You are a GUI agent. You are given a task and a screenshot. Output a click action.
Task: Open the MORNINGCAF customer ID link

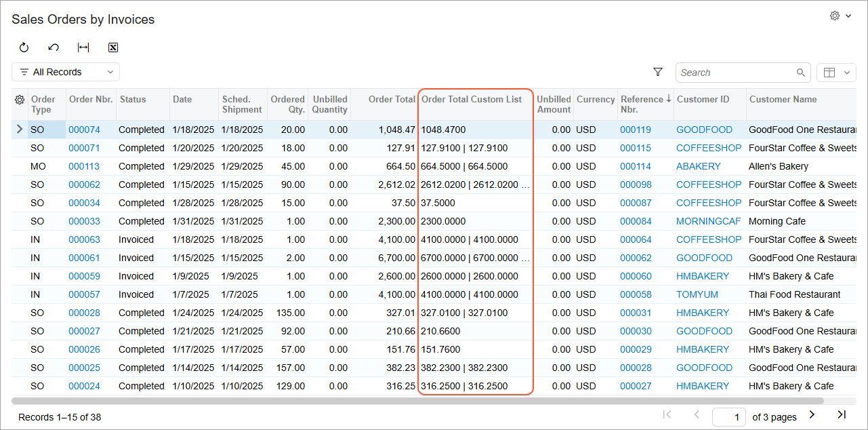point(708,221)
